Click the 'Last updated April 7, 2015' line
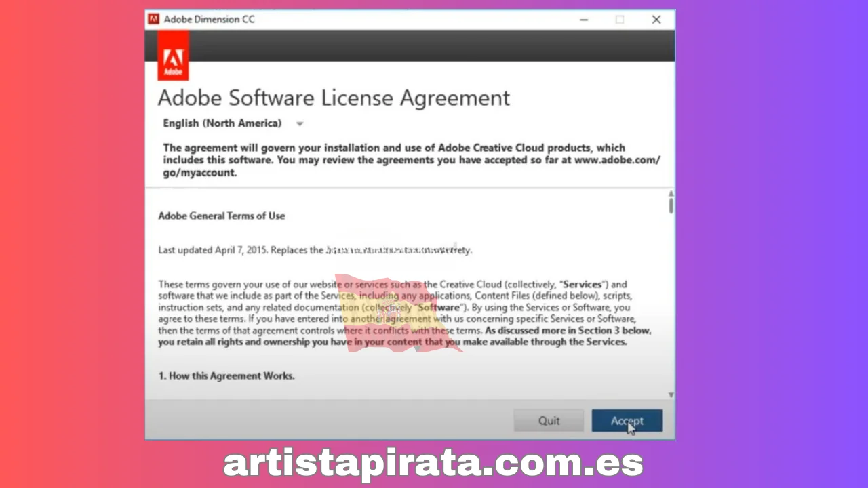The image size is (868, 488). 315,250
